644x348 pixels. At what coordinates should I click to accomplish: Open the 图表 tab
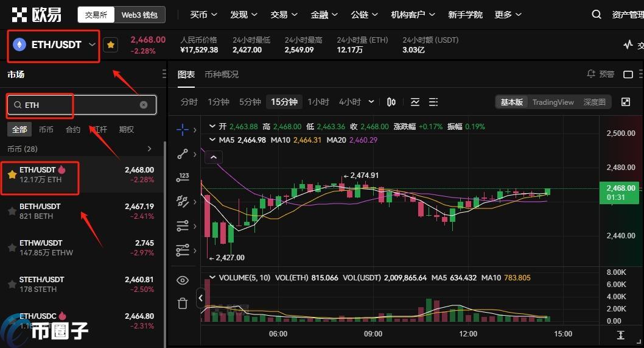186,74
